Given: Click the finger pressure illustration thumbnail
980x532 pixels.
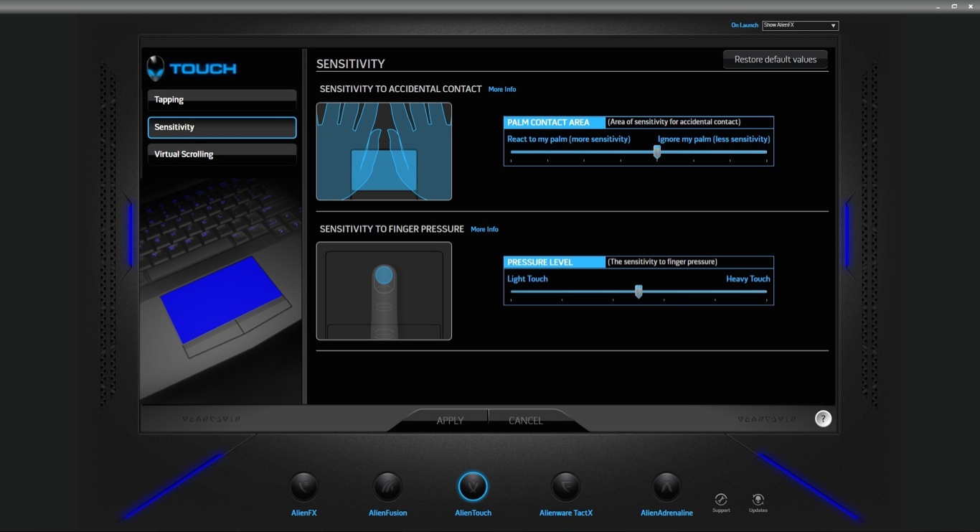Looking at the screenshot, I should tap(384, 291).
